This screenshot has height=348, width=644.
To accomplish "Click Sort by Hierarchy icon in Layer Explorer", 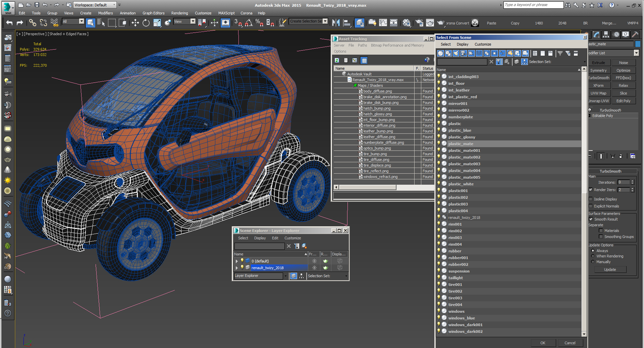I will coord(301,276).
